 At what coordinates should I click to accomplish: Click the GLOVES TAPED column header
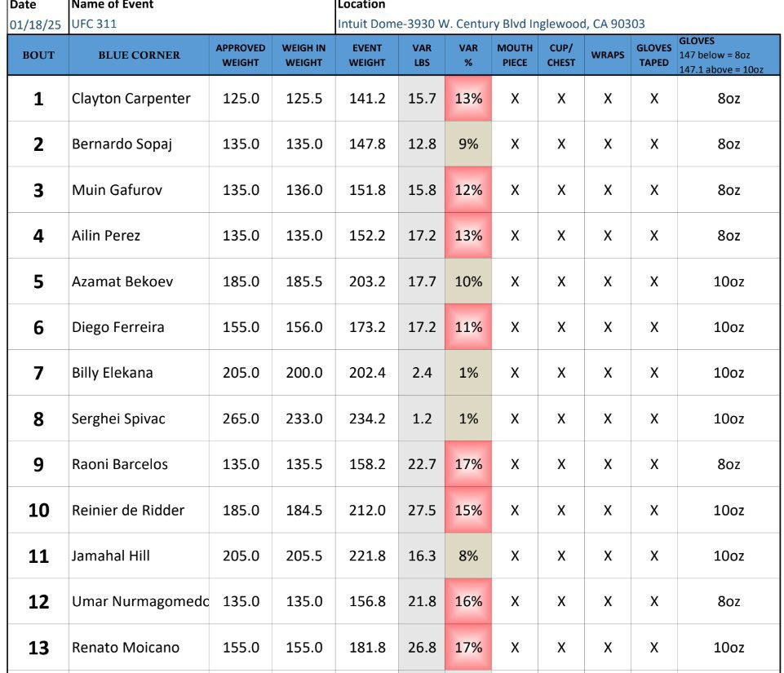pyautogui.click(x=654, y=55)
